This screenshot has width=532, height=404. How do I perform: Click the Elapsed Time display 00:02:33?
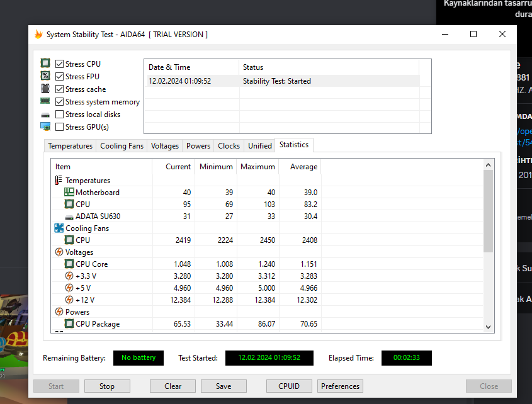pyautogui.click(x=407, y=358)
